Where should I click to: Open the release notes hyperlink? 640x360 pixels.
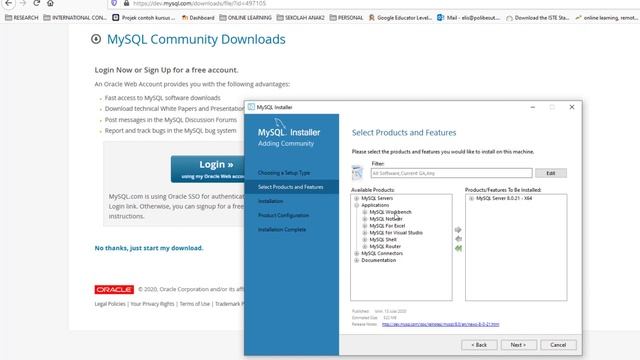click(x=440, y=324)
